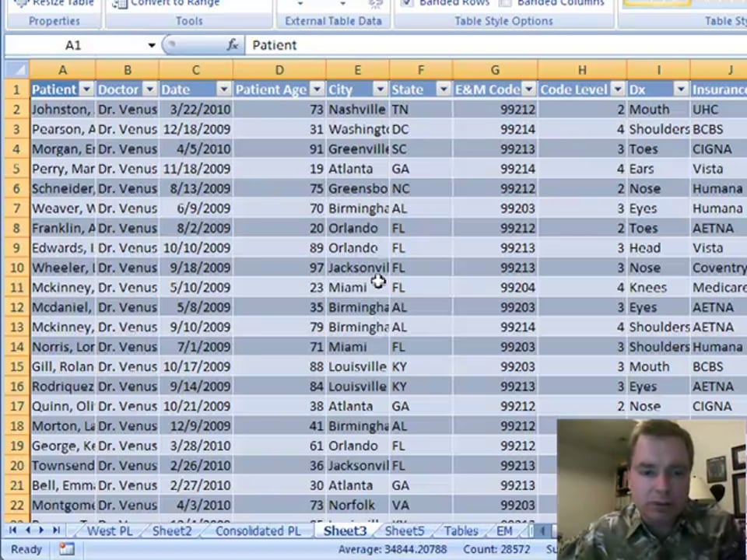Click the insurance cell Coventry
This screenshot has width=747, height=560.
(718, 268)
